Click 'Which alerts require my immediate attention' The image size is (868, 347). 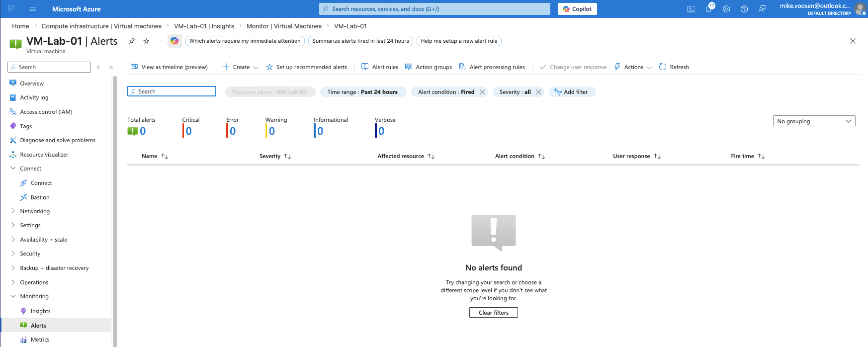click(x=245, y=41)
